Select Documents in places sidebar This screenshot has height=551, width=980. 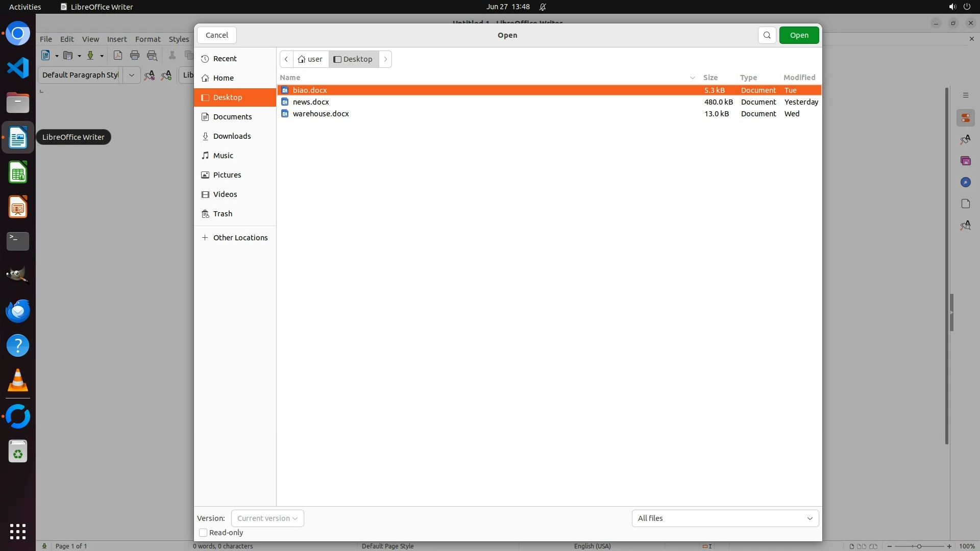tap(232, 117)
